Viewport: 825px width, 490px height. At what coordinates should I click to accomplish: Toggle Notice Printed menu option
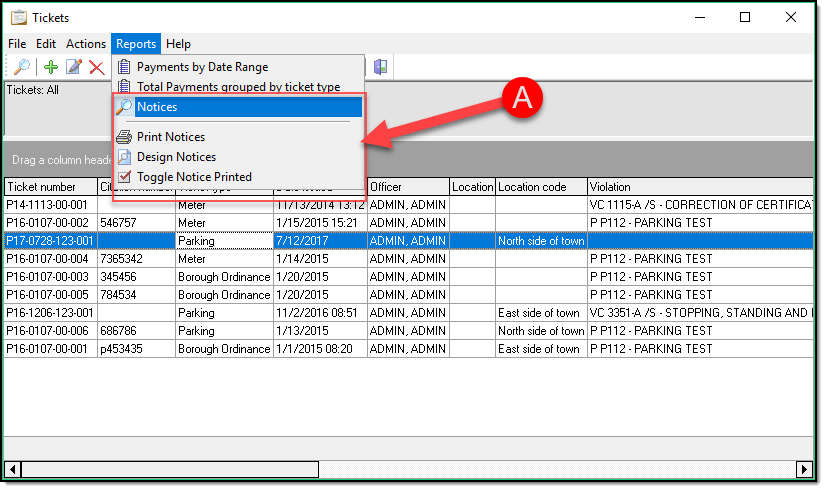[x=194, y=177]
